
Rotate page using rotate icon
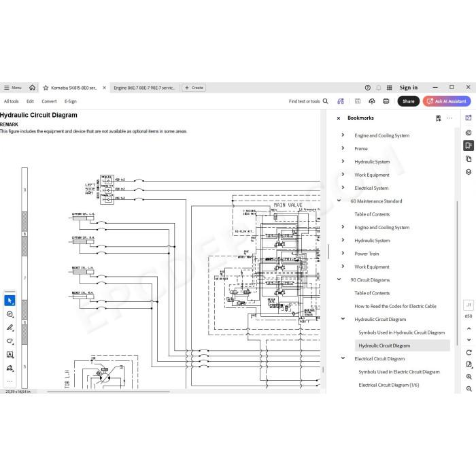pyautogui.click(x=469, y=352)
